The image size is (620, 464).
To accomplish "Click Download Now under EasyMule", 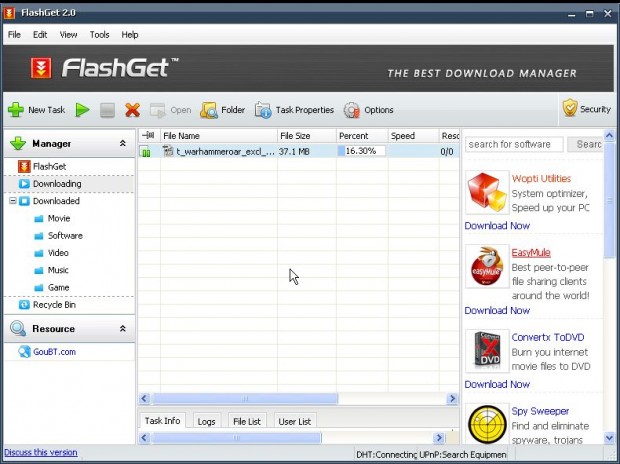I will coord(497,311).
